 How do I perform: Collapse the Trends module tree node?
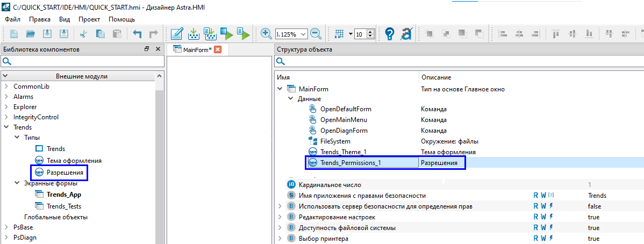coord(6,127)
